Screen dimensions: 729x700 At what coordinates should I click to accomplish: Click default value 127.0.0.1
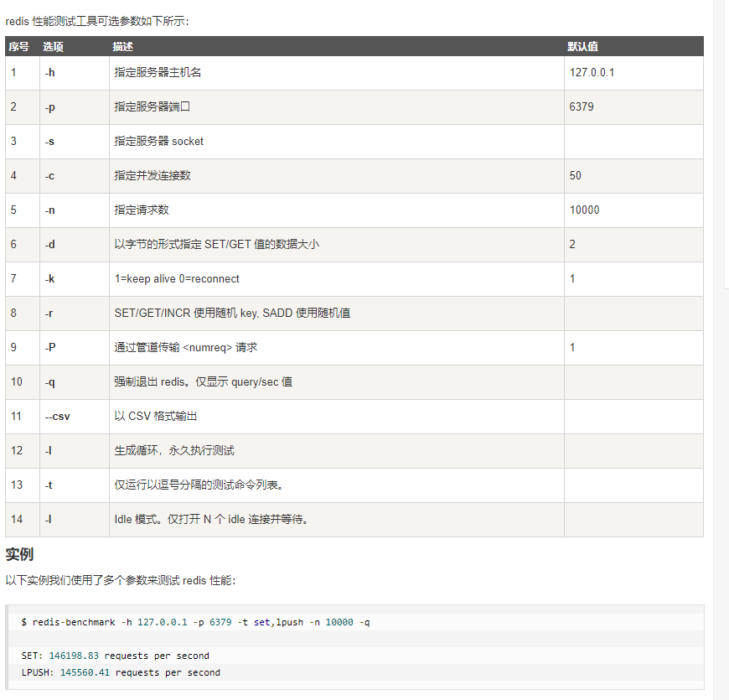(x=592, y=73)
